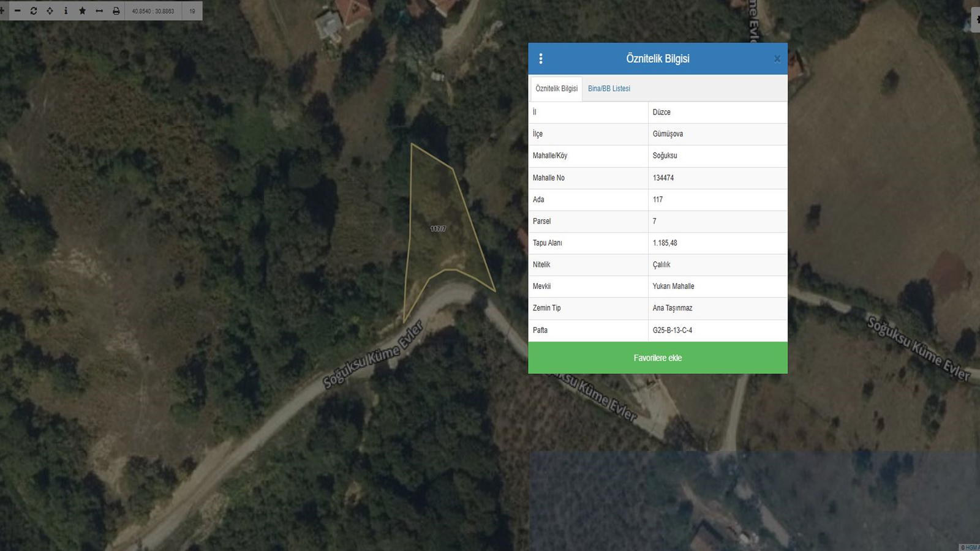Activate the locate crosshair tool

coord(50,11)
